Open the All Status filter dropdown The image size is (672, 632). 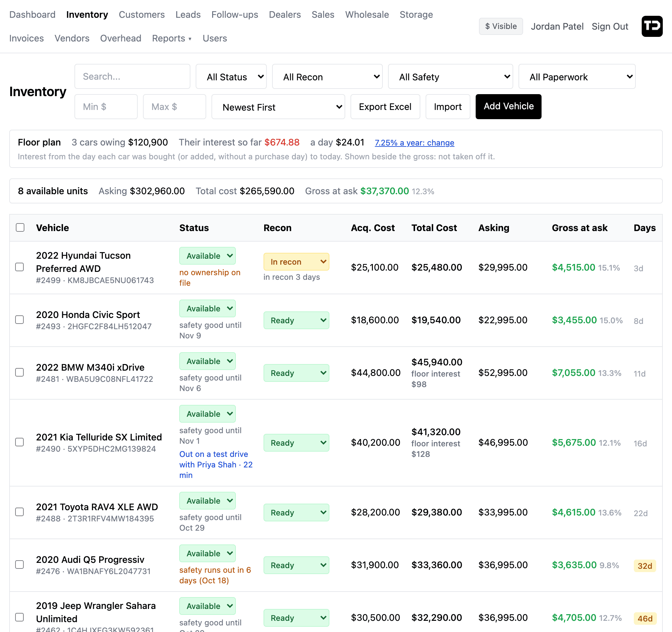(x=231, y=77)
